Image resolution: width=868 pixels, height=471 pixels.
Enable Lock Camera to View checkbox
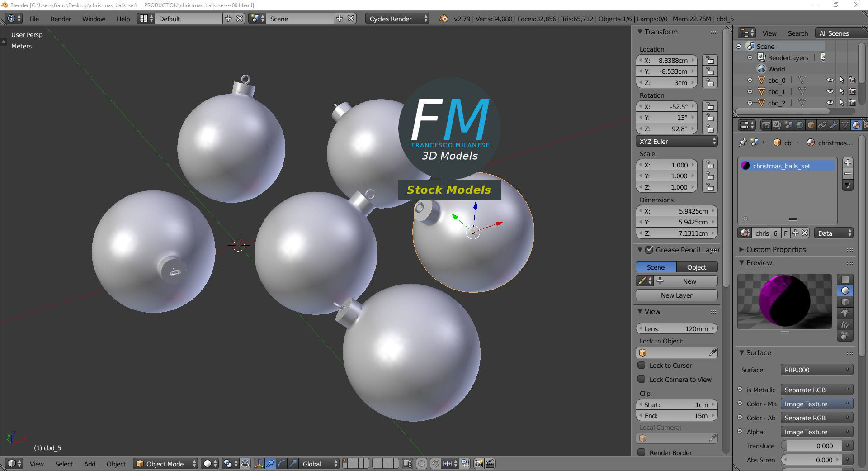point(642,379)
